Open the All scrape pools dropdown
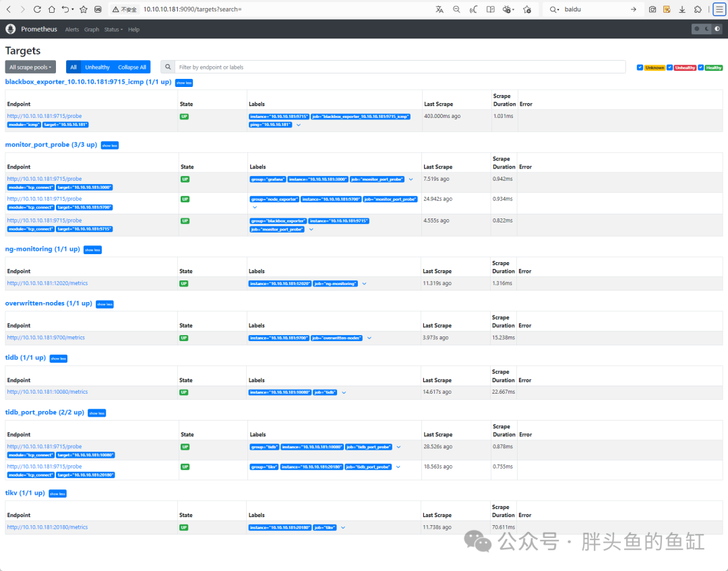This screenshot has width=728, height=571. pyautogui.click(x=30, y=67)
